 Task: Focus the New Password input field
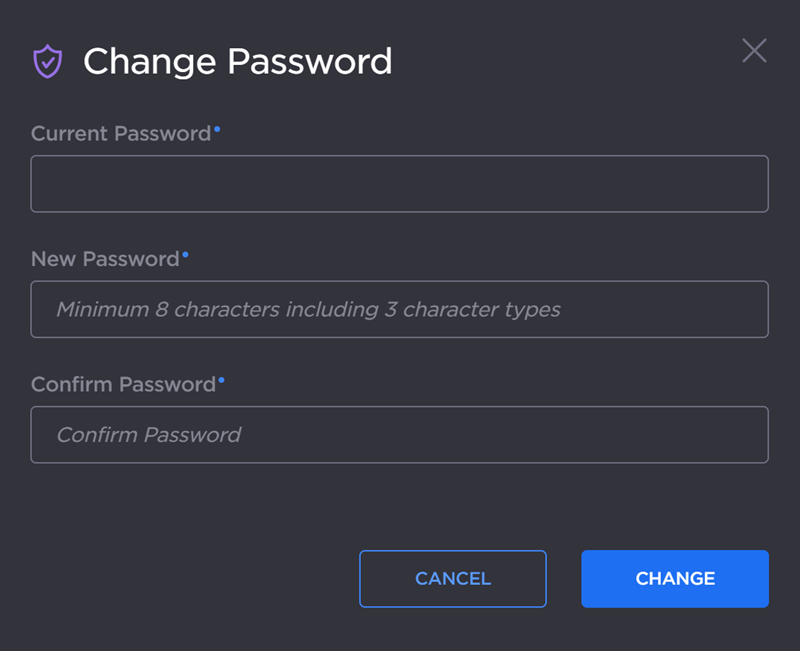[x=400, y=310]
